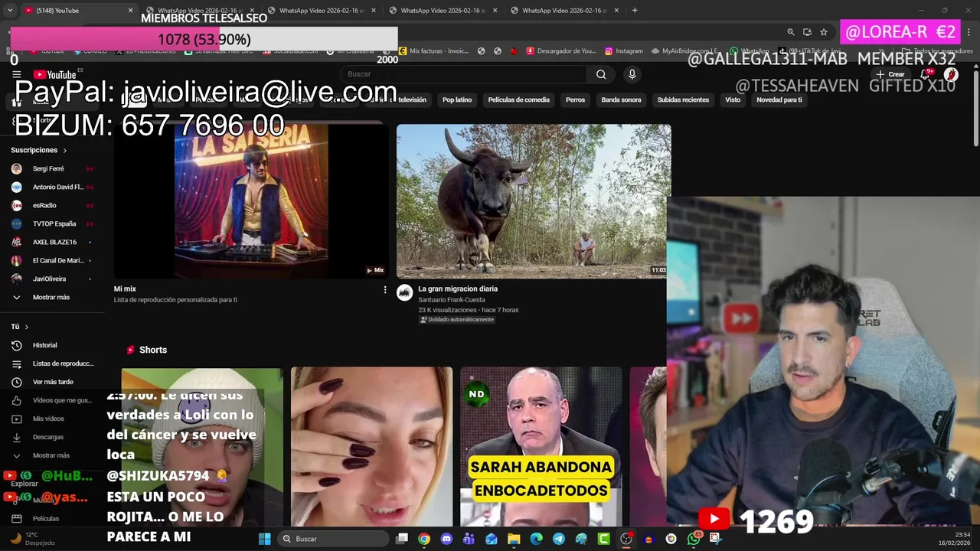Select the Películas de comedia chip
Image resolution: width=980 pixels, height=551 pixels.
519,99
